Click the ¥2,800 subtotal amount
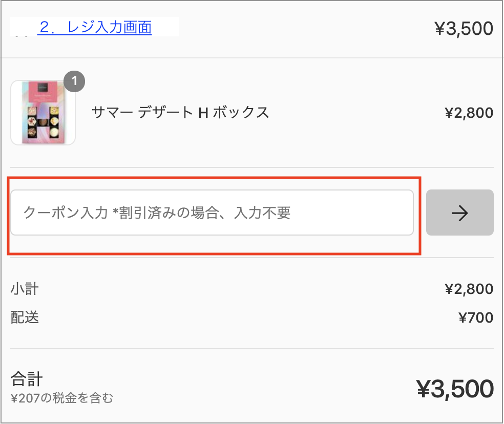 point(469,289)
